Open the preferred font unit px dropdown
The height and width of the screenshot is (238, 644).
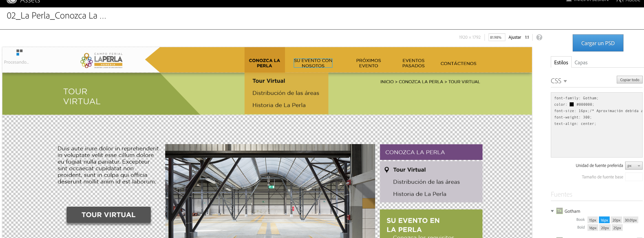(x=634, y=166)
